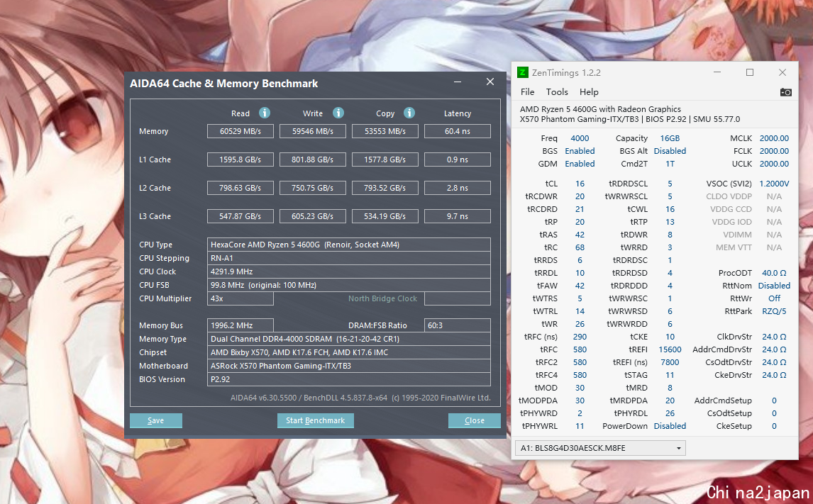Click the Memory Latency value 60.4 ns

(x=458, y=132)
